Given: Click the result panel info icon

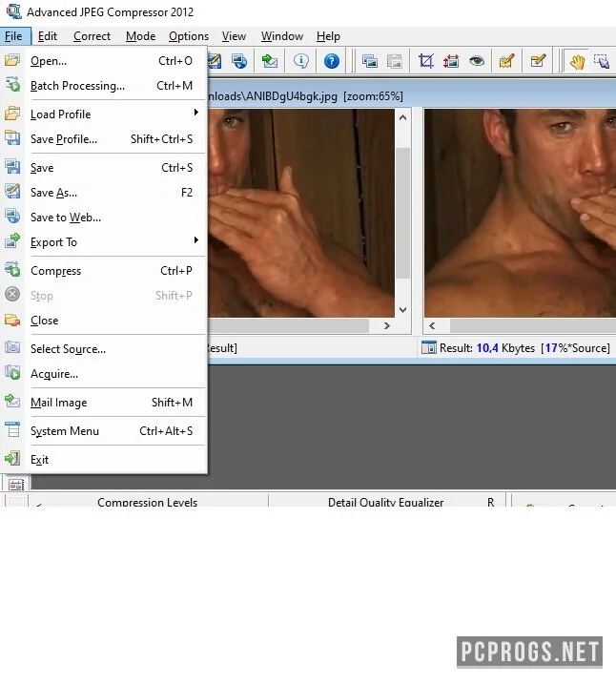Looking at the screenshot, I should (429, 347).
